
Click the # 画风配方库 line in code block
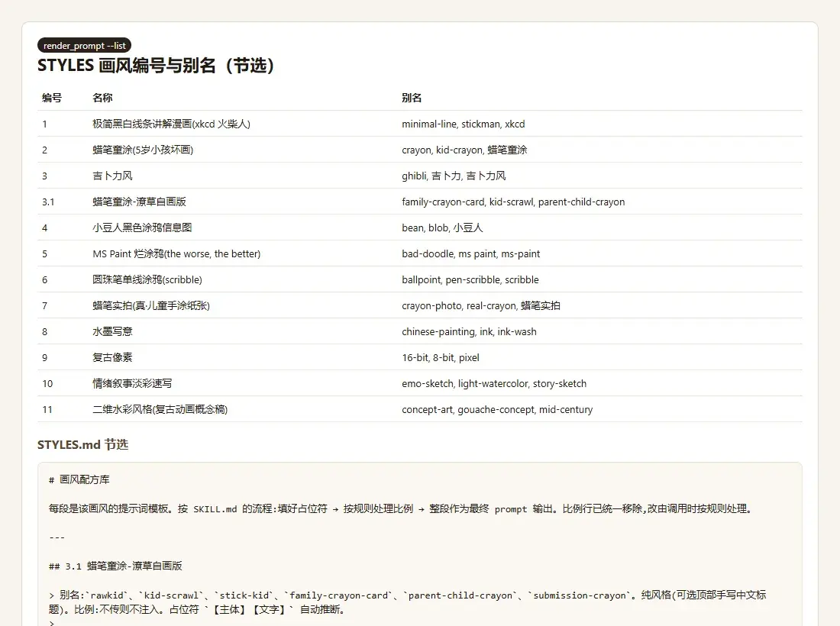pyautogui.click(x=79, y=480)
